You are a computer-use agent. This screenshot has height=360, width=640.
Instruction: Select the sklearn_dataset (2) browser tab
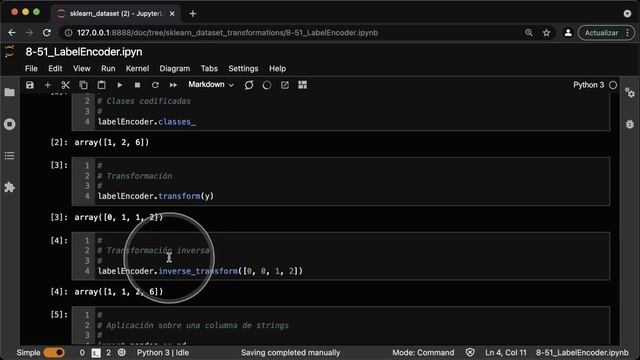[116, 13]
